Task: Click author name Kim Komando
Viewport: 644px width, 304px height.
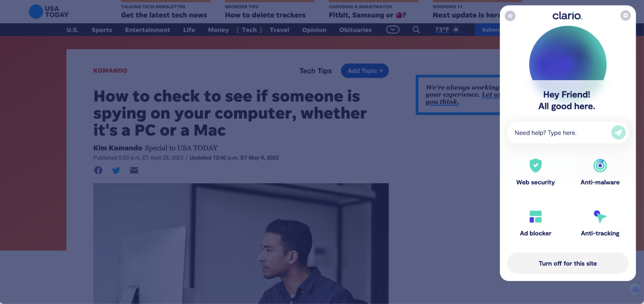Action: tap(118, 148)
